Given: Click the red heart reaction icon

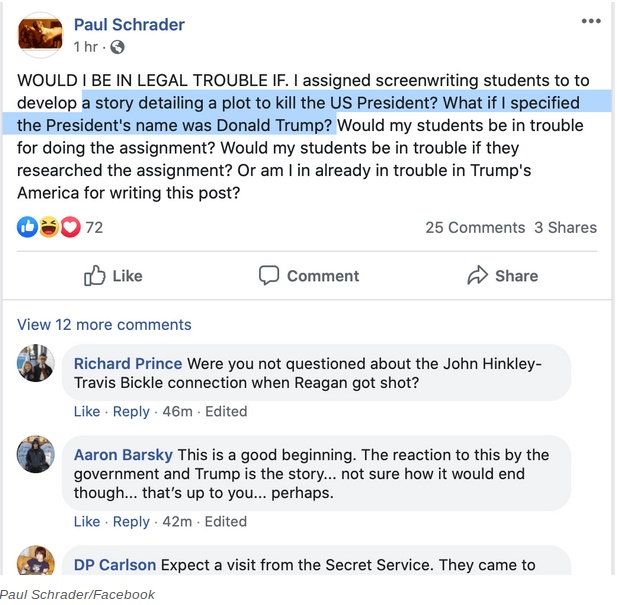Looking at the screenshot, I should point(69,227).
